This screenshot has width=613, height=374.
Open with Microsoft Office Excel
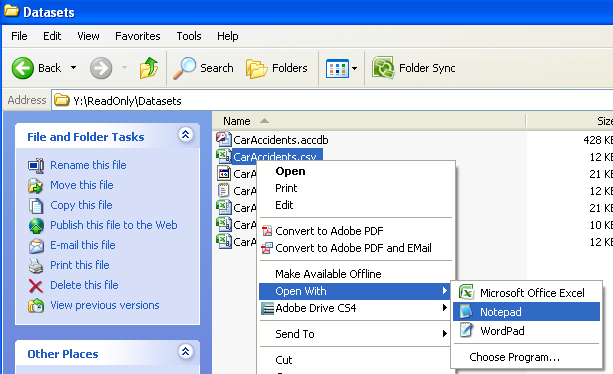[x=526, y=293]
